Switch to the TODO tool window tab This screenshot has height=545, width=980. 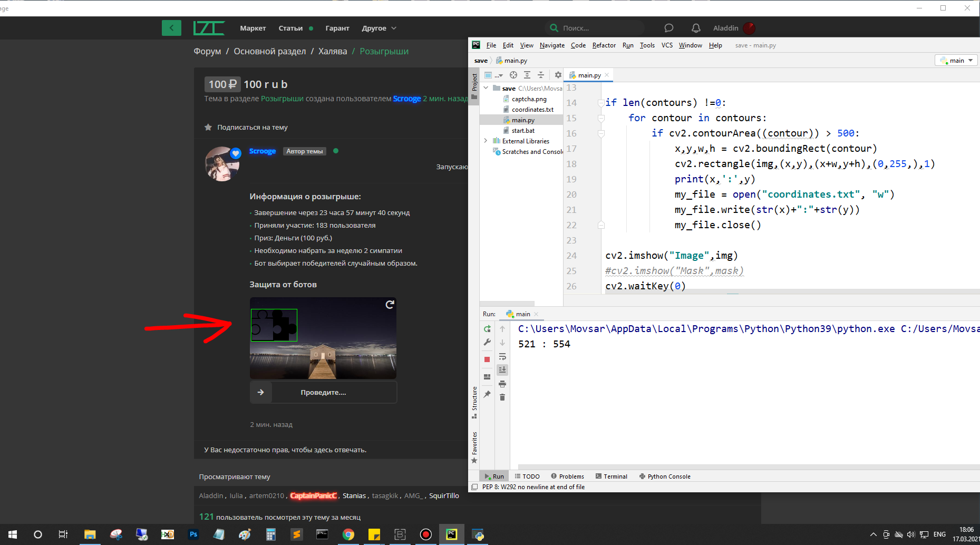527,476
